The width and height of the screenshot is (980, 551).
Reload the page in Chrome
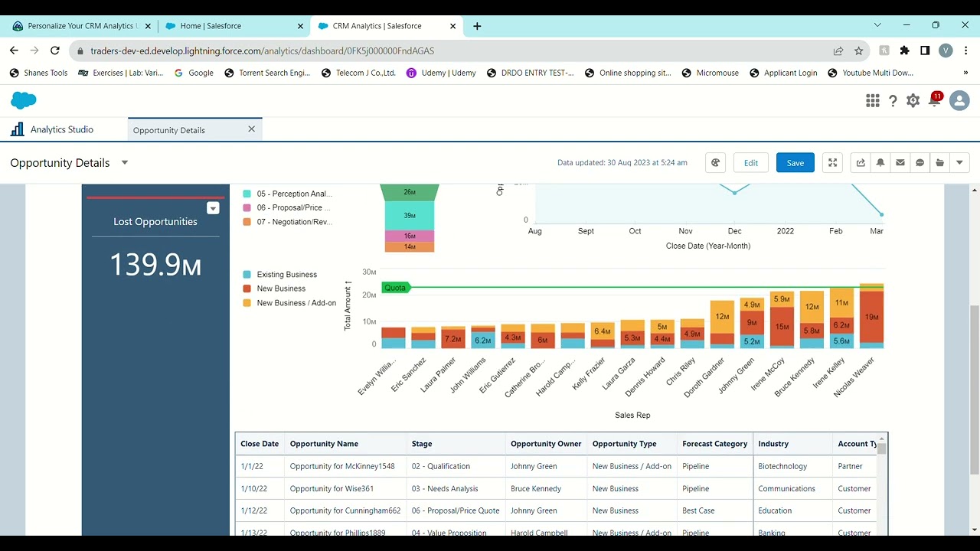(x=54, y=51)
